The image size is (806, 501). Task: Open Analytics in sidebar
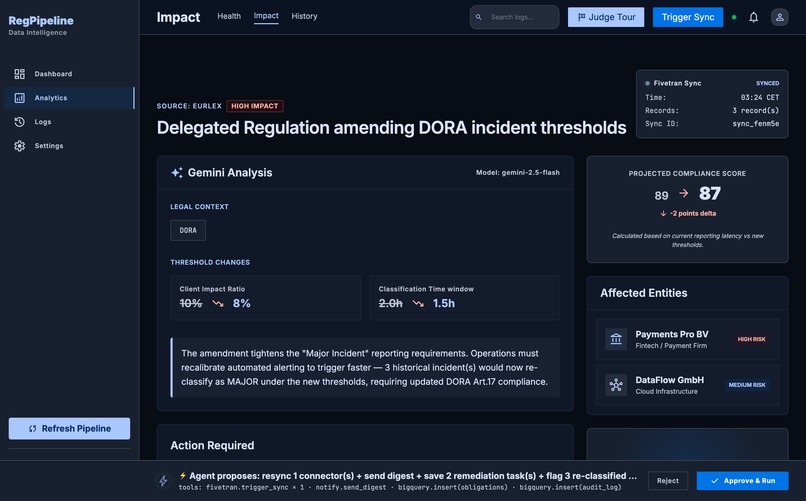[x=69, y=98]
